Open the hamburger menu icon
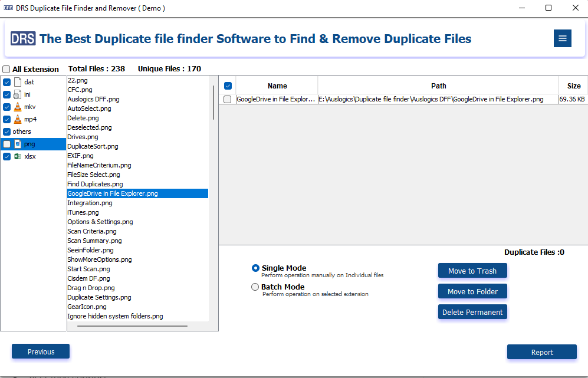Screen dimensions: 588x378 [x=562, y=38]
